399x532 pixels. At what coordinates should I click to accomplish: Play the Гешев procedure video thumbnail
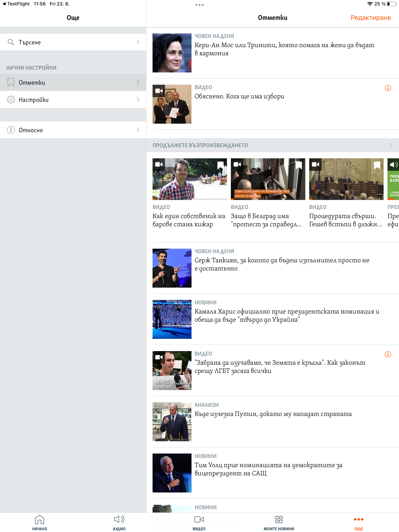coord(346,179)
